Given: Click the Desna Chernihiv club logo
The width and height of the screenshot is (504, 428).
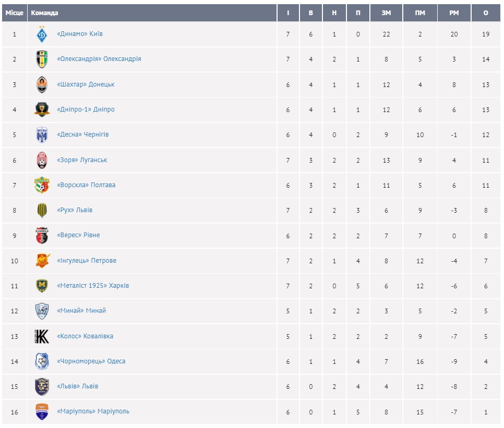Looking at the screenshot, I should (42, 135).
